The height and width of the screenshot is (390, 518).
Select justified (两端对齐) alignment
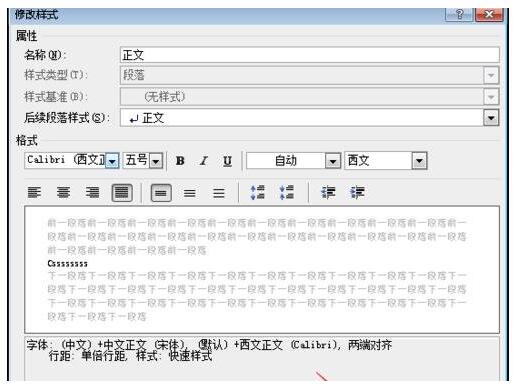pos(122,193)
